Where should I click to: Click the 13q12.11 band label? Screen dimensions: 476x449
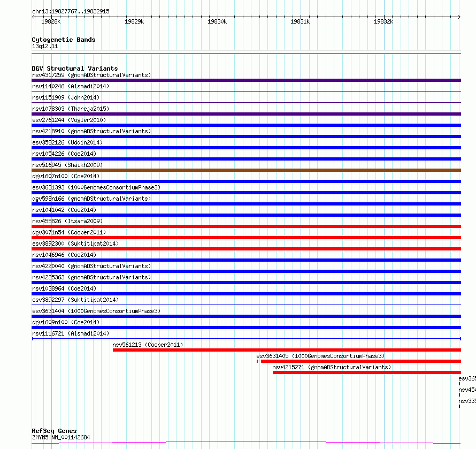[45, 46]
